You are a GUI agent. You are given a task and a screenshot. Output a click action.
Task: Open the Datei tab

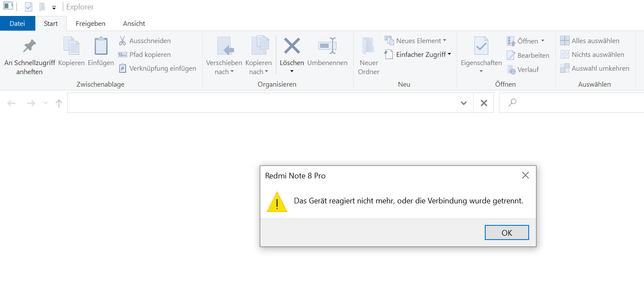17,23
